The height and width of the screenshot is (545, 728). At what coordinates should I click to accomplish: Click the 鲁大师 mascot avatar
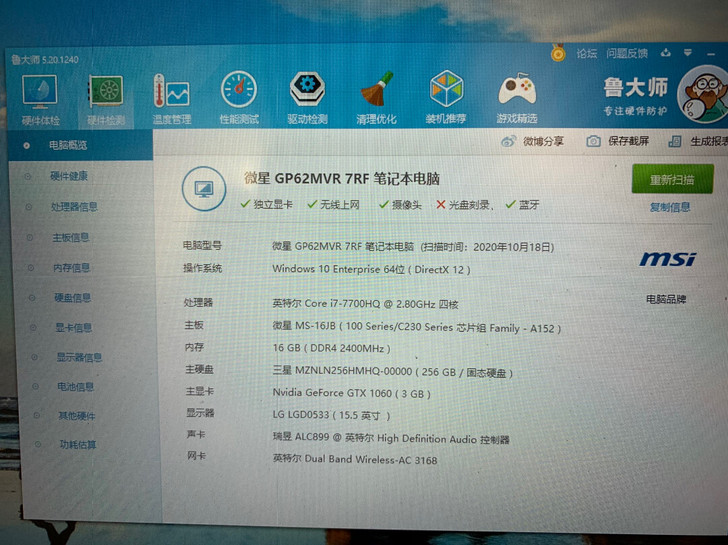click(x=703, y=94)
